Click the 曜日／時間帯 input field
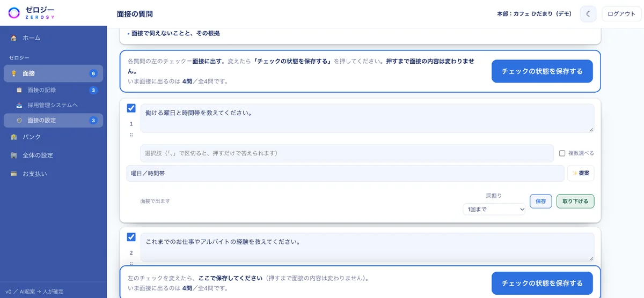This screenshot has height=298, width=644. tap(346, 173)
